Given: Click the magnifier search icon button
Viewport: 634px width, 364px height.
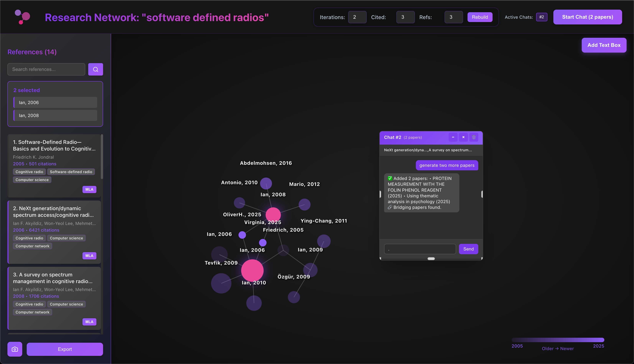Looking at the screenshot, I should click(x=95, y=69).
